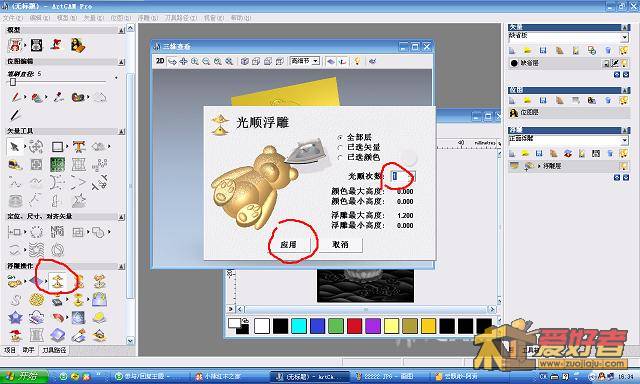The height and width of the screenshot is (384, 640).
Task: Open the 正面浮雕 dropdown in 浮雕 panel
Action: click(624, 140)
